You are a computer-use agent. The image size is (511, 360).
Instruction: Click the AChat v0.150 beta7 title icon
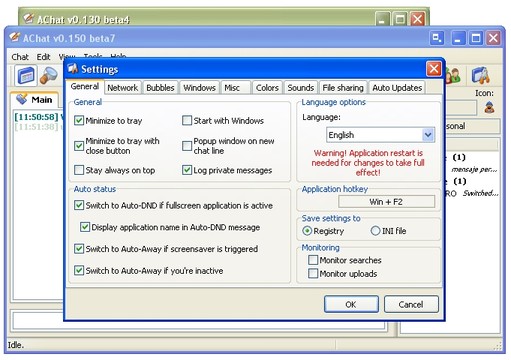[x=14, y=37]
